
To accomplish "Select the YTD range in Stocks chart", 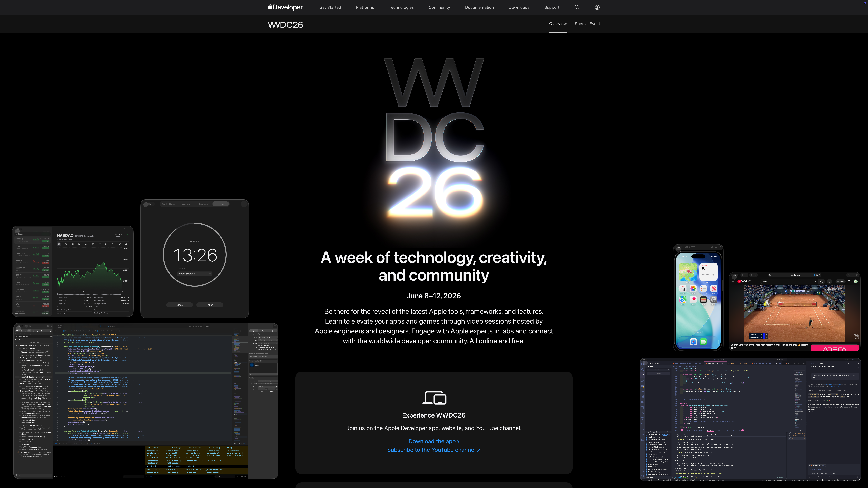I will 93,244.
